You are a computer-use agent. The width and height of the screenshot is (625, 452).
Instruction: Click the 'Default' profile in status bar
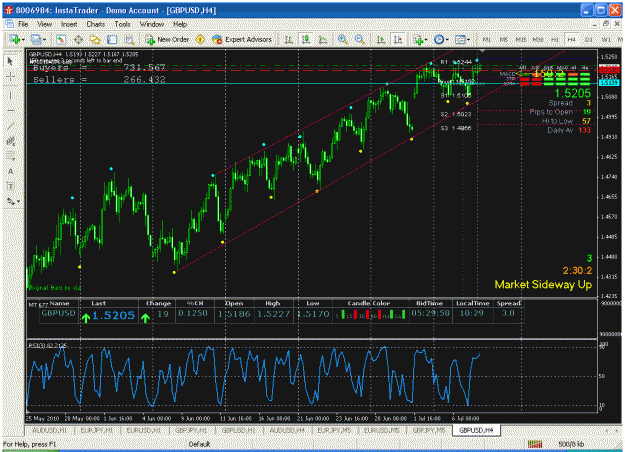(x=200, y=444)
